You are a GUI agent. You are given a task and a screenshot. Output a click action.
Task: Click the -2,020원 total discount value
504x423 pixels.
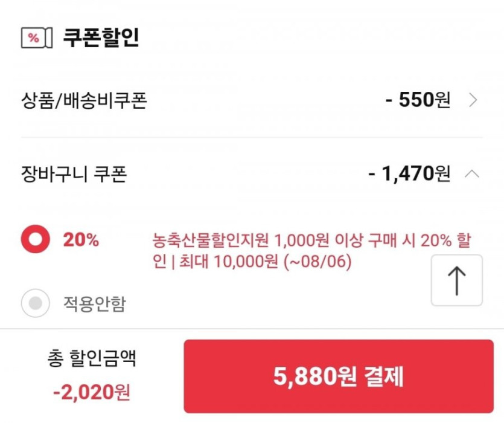point(91,393)
